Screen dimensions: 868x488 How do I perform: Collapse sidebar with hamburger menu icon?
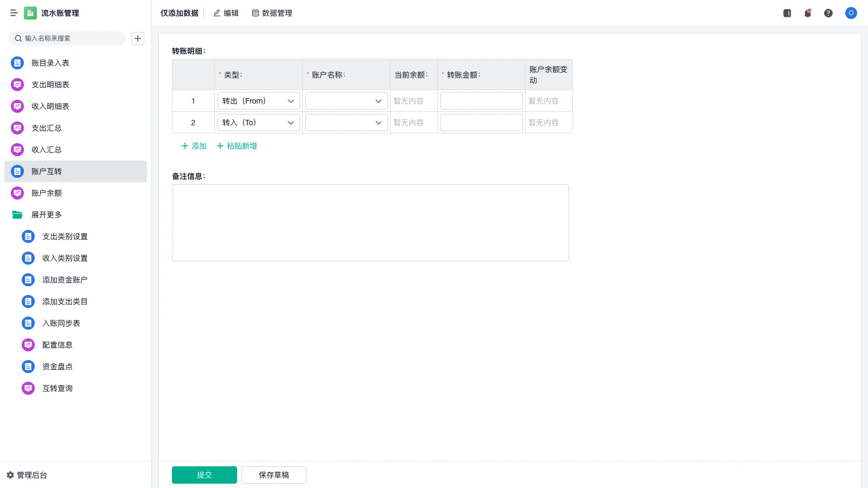pos(14,13)
